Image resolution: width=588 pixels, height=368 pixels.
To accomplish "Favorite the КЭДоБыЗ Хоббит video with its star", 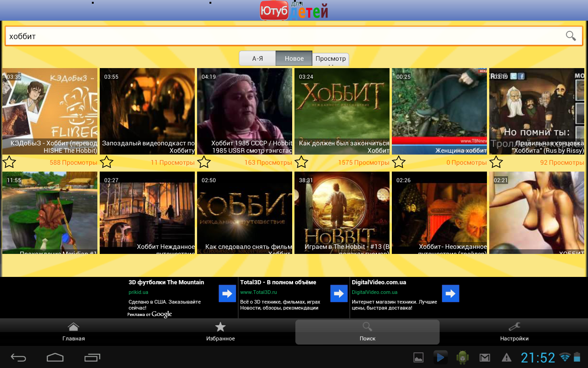I will (10, 162).
